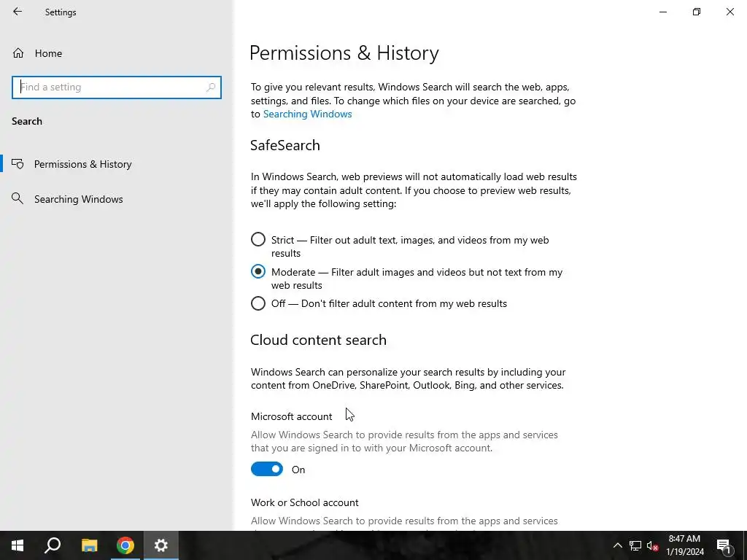The height and width of the screenshot is (560, 747).
Task: Minimize the Settings window
Action: (663, 12)
